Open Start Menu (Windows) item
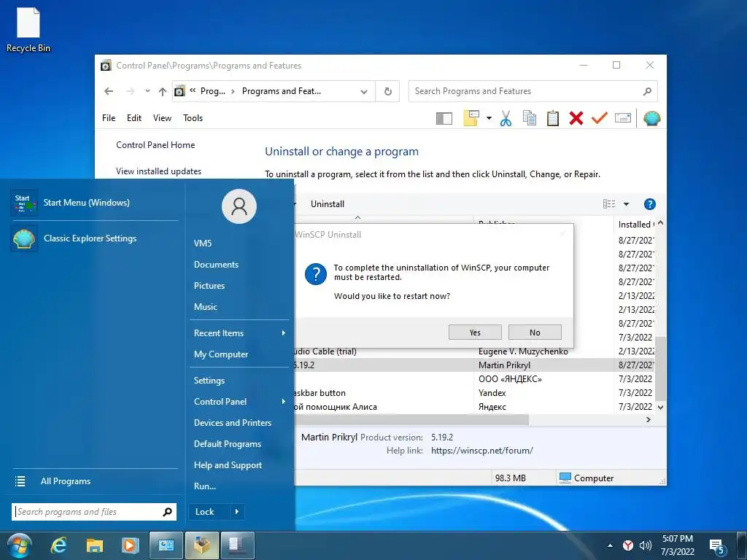Screen dimensions: 747x560 pyautogui.click(x=94, y=203)
